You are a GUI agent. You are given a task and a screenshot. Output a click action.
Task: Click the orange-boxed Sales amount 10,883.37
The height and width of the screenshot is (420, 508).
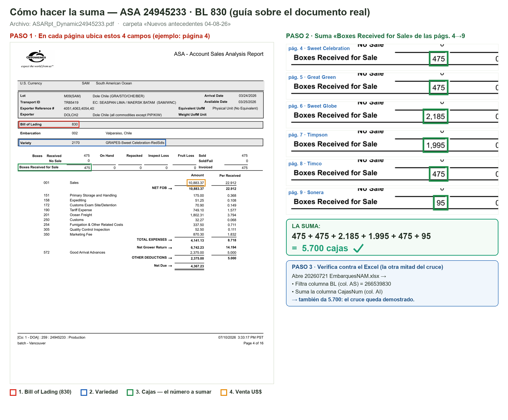click(x=196, y=183)
